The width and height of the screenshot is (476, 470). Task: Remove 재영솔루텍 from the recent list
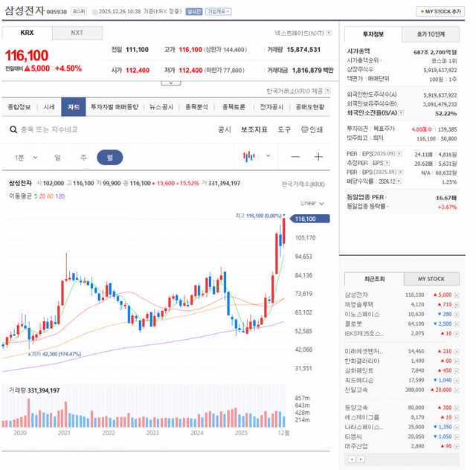pyautogui.click(x=457, y=304)
